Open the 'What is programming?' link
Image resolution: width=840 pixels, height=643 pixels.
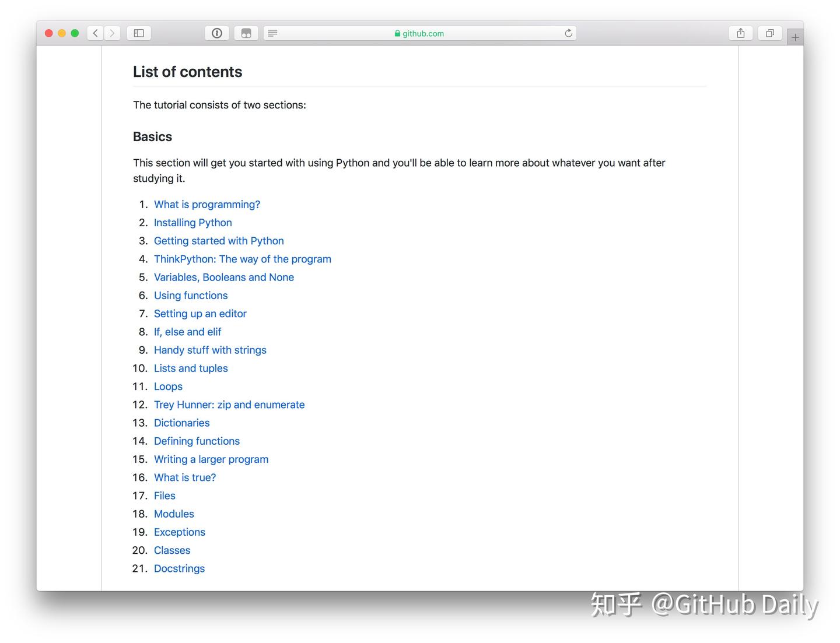click(207, 204)
